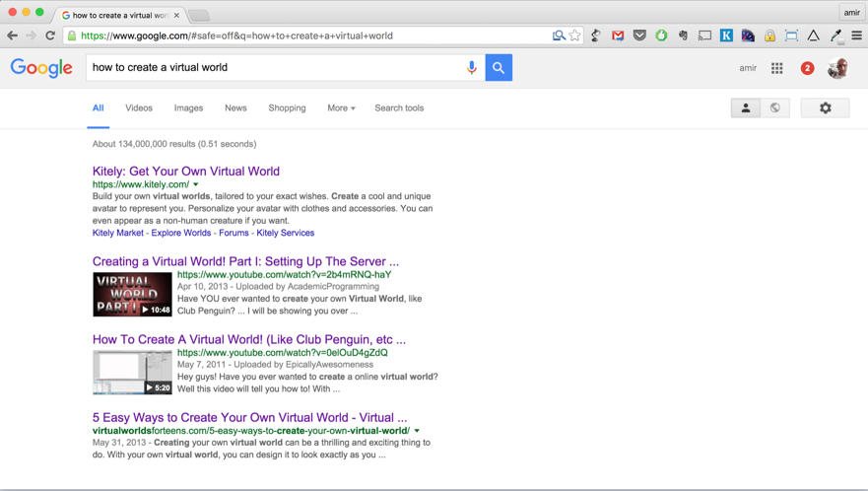This screenshot has height=491, width=868.
Task: Click the speedometer gauge extension icon
Action: (x=748, y=35)
